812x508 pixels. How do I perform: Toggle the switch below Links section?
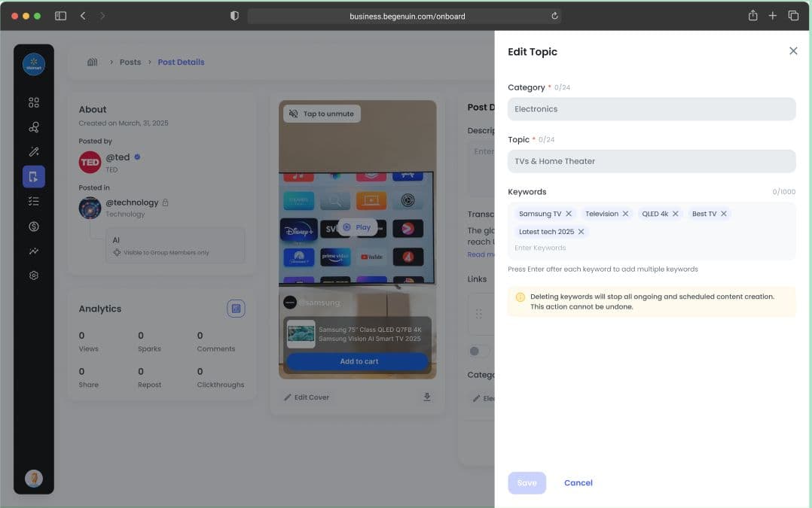tap(478, 351)
